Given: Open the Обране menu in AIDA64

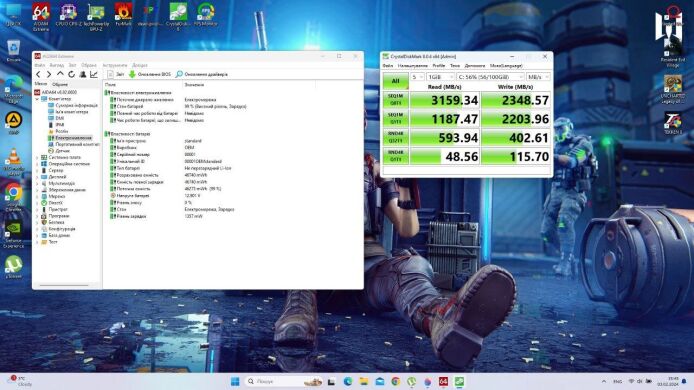Looking at the screenshot, I should [89, 65].
